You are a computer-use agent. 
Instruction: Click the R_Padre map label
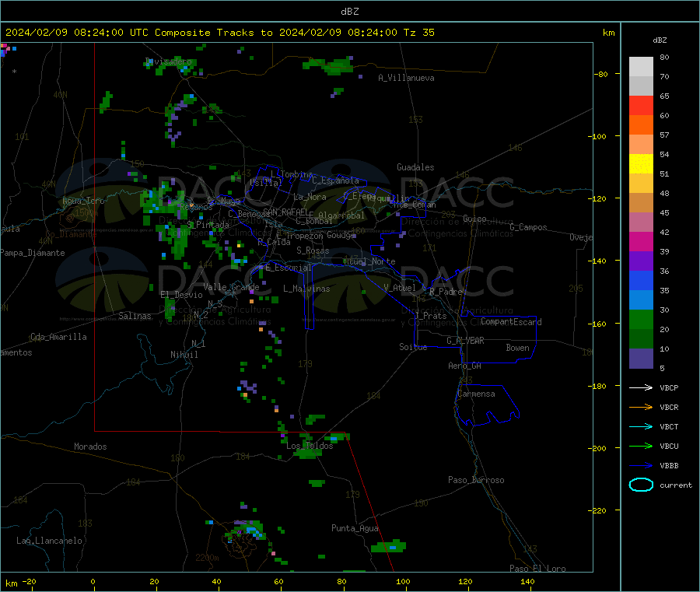click(446, 292)
